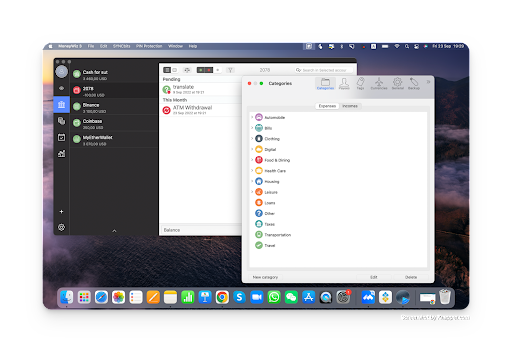Expand the Housing category
This screenshot has height=363, width=512.
coord(252,181)
